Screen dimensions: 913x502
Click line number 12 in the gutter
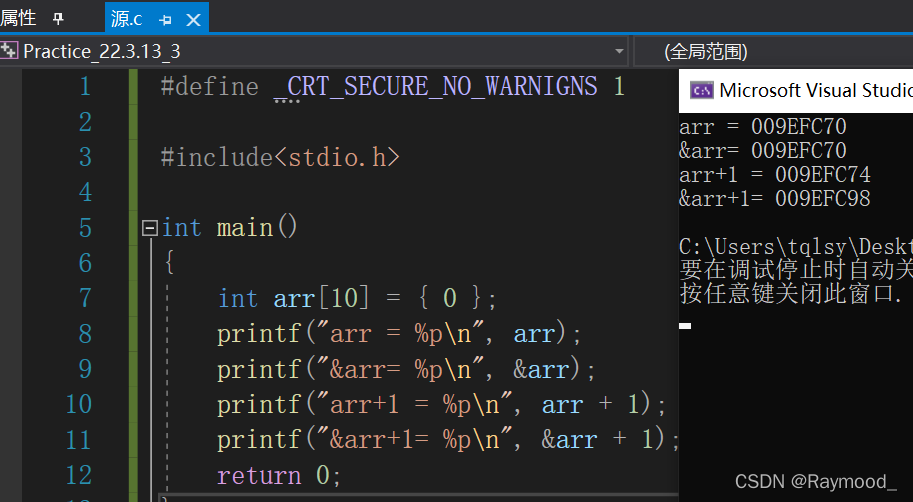coord(79,475)
